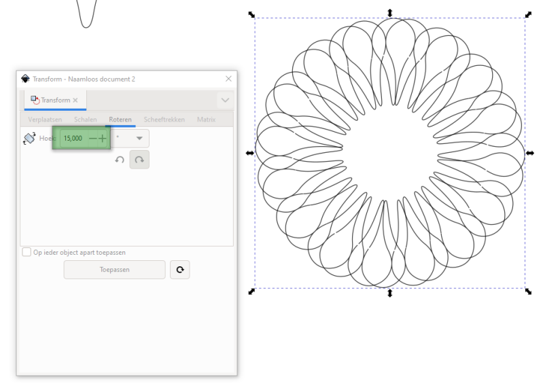This screenshot has height=392, width=543.
Task: Click the rotate clockwise icon
Action: click(x=139, y=160)
